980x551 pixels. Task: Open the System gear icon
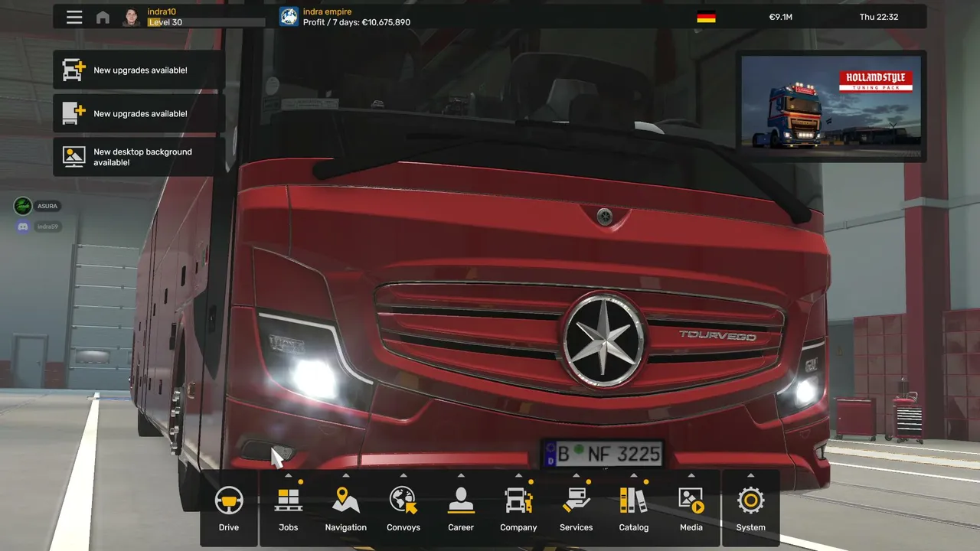coord(750,500)
